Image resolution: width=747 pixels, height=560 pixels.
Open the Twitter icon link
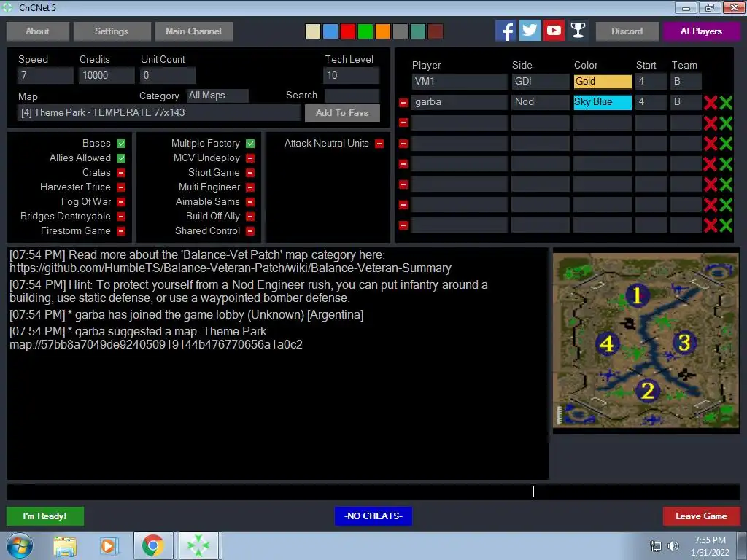pos(530,31)
